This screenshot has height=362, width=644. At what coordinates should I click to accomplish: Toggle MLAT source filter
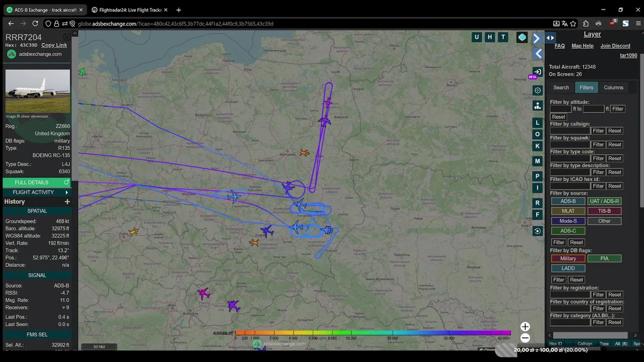pyautogui.click(x=568, y=211)
